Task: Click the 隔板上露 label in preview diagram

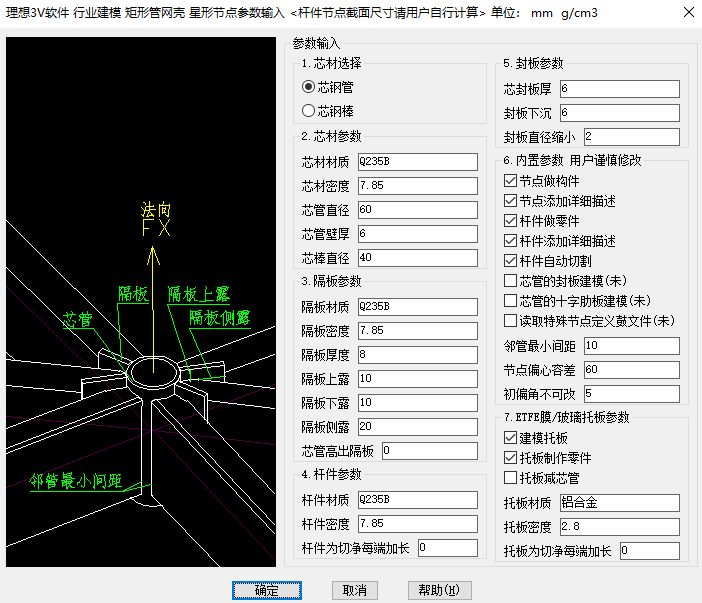Action: tap(198, 295)
